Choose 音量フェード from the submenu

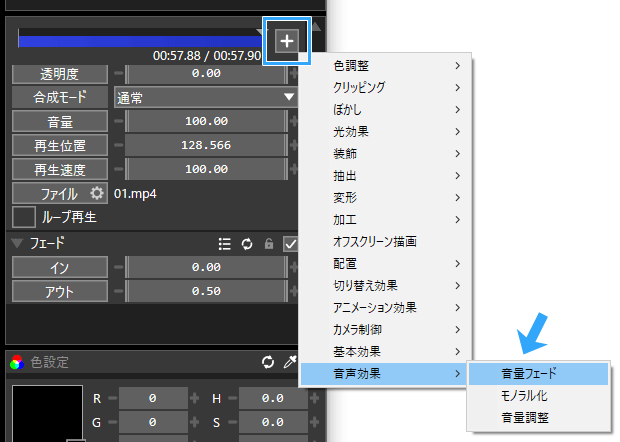539,374
